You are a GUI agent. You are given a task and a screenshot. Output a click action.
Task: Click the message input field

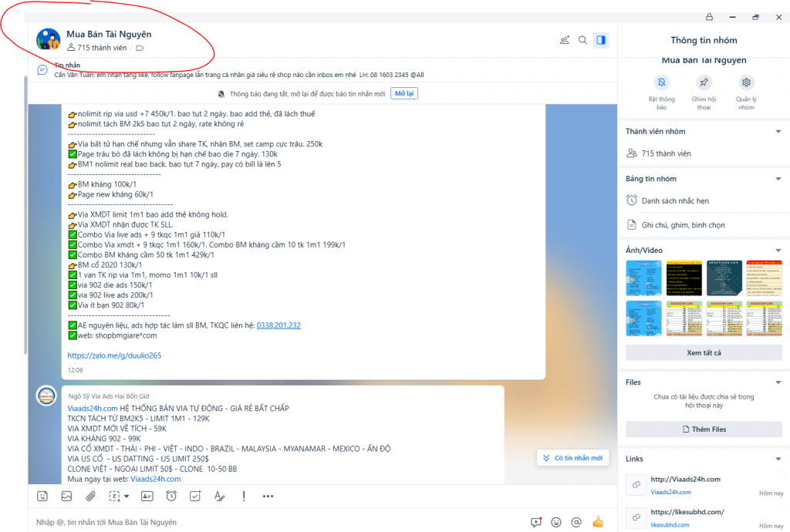click(x=270, y=522)
